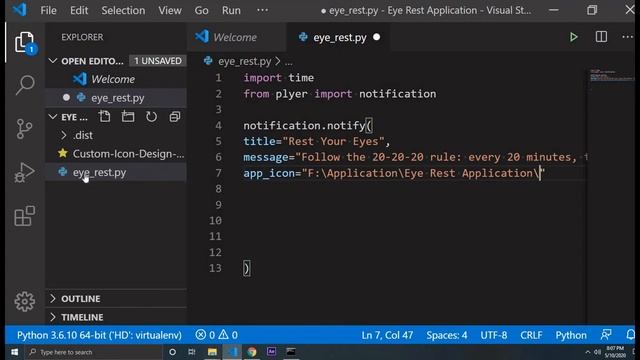Click the New File icon in explorer
This screenshot has height=360, width=640.
tap(104, 117)
